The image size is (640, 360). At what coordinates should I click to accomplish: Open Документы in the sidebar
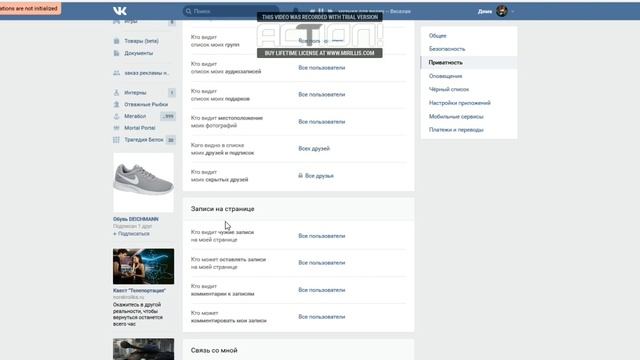[138, 53]
